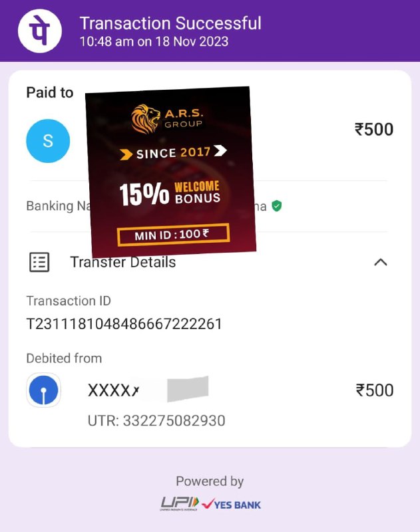Click the UPI logo at bottom
Viewport: 420px width, 532px height.
(180, 504)
